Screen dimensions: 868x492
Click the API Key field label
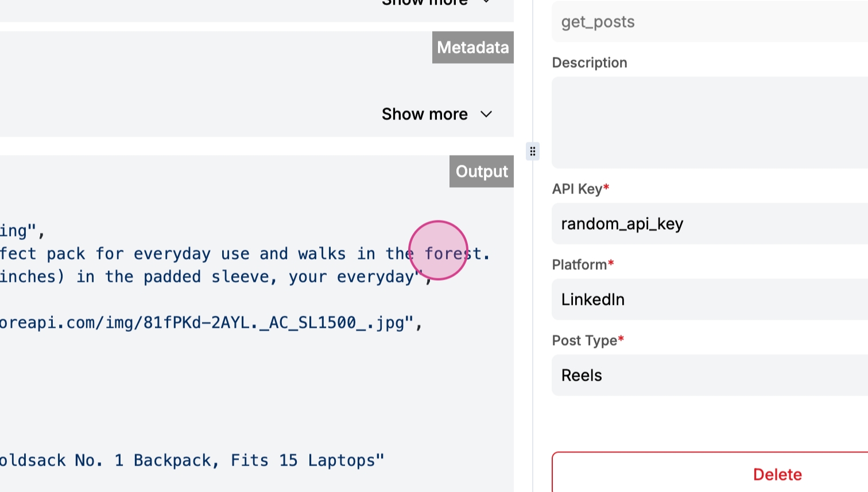coord(577,189)
